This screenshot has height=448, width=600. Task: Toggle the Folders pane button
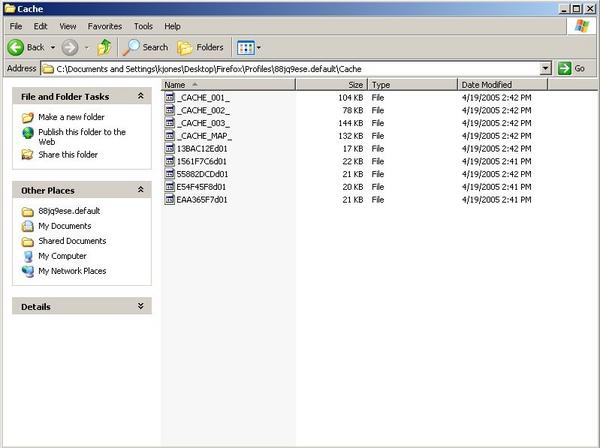pyautogui.click(x=200, y=47)
